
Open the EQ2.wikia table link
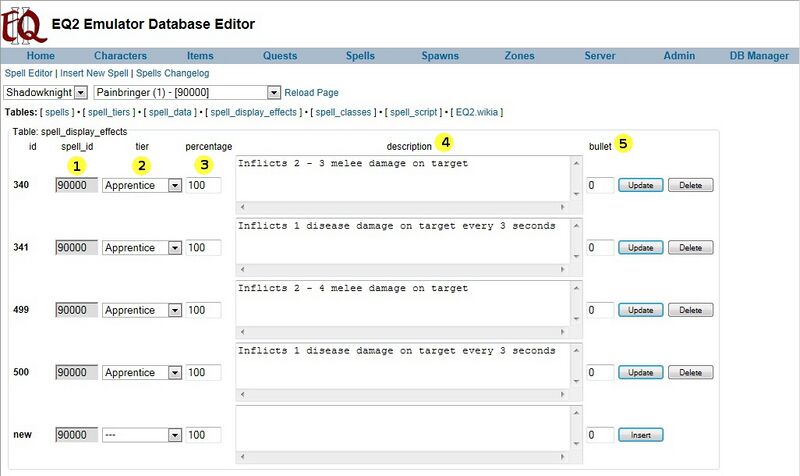click(x=477, y=112)
